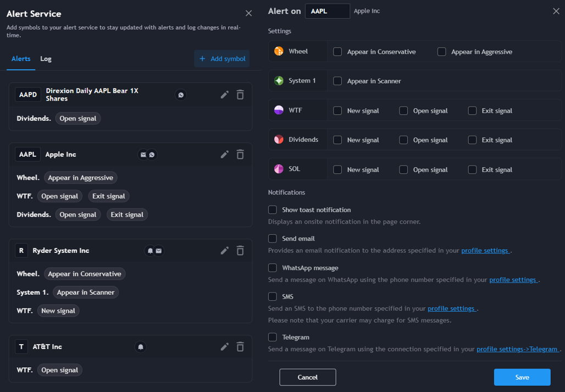
Task: Click Exit signal tag in Apple Dividends row
Action: pos(127,214)
